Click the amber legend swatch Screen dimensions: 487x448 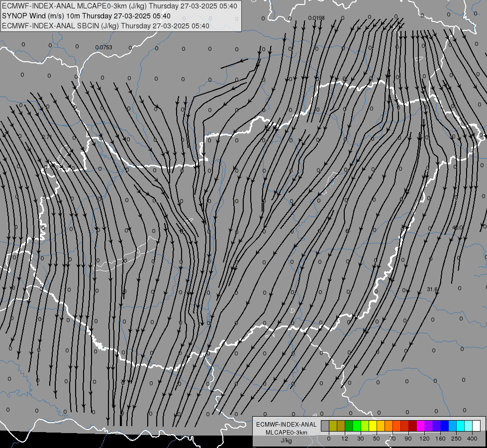click(x=381, y=426)
